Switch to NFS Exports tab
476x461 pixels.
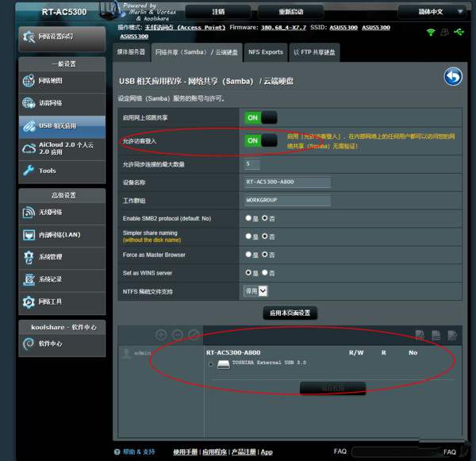click(x=266, y=52)
